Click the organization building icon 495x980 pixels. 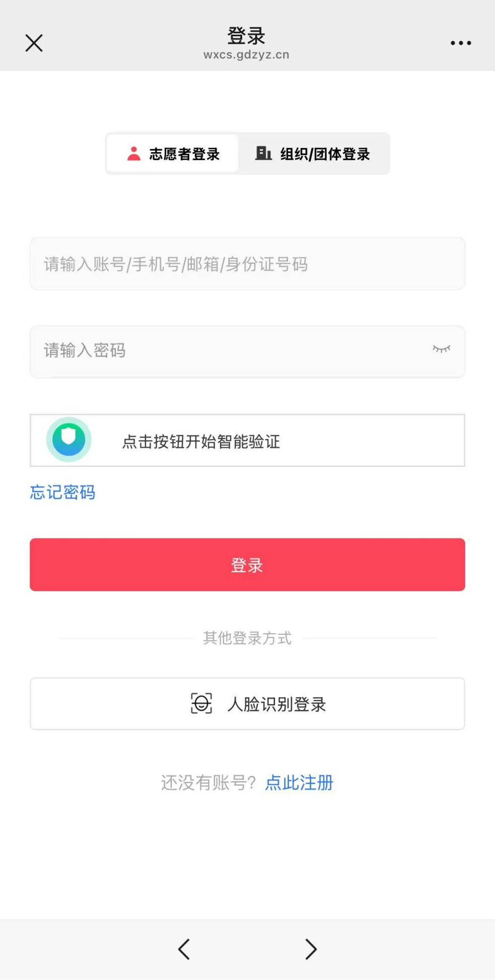tap(263, 153)
